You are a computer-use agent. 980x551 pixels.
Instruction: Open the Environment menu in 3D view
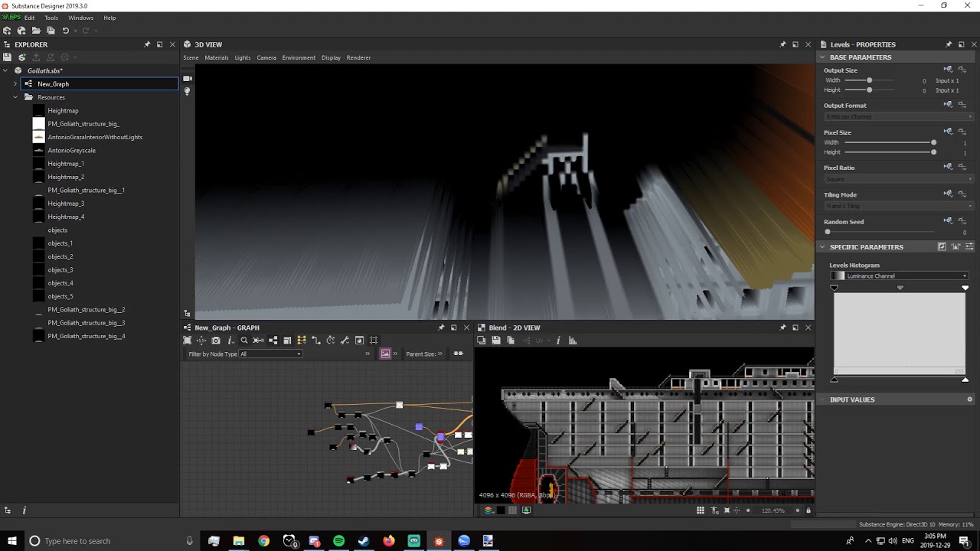[x=299, y=57]
